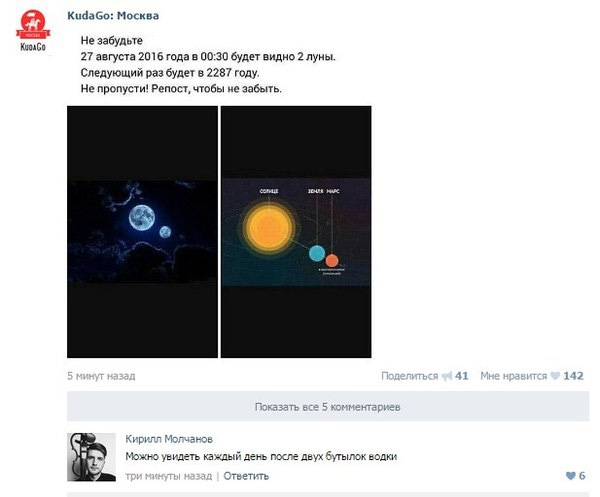600x497 pixels.
Task: Click the share megaphone icon
Action: (447, 376)
